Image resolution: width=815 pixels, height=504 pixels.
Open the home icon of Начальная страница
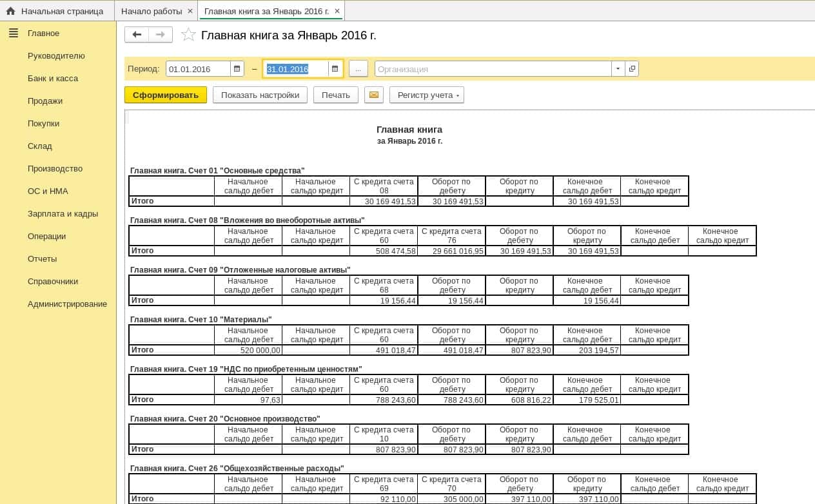10,11
